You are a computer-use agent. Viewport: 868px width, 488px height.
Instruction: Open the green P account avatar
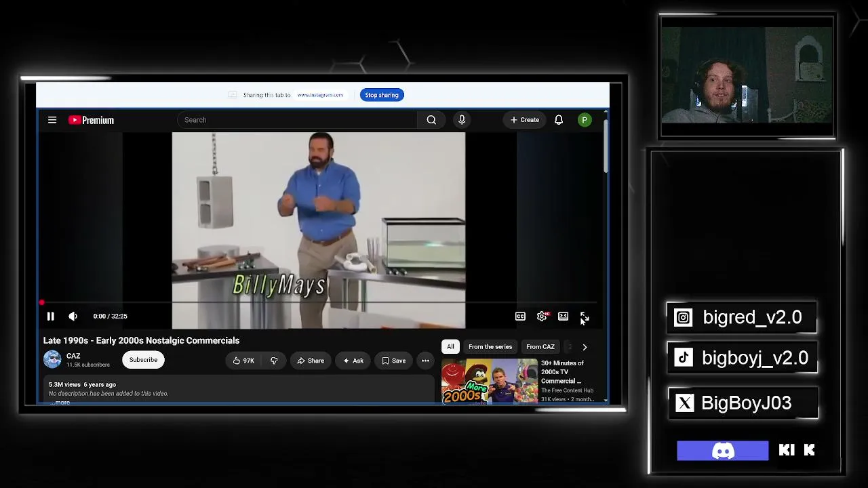(x=585, y=120)
